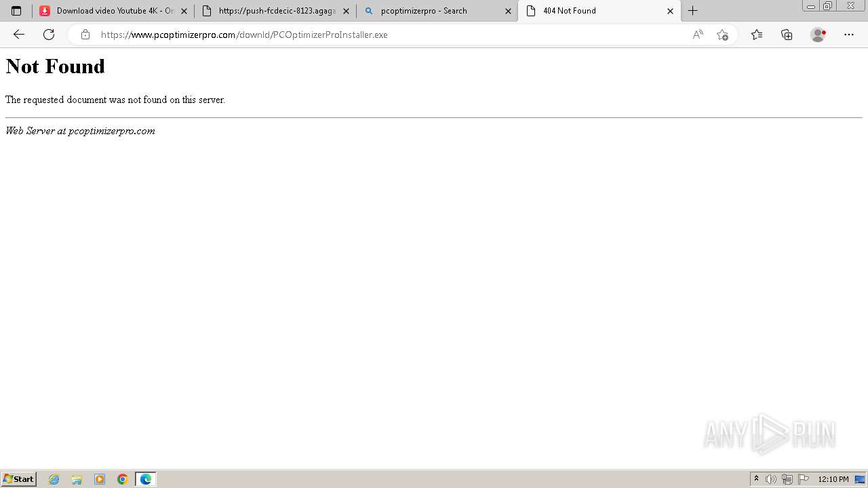Go back to previous page
The height and width of the screenshot is (488, 868).
19,35
